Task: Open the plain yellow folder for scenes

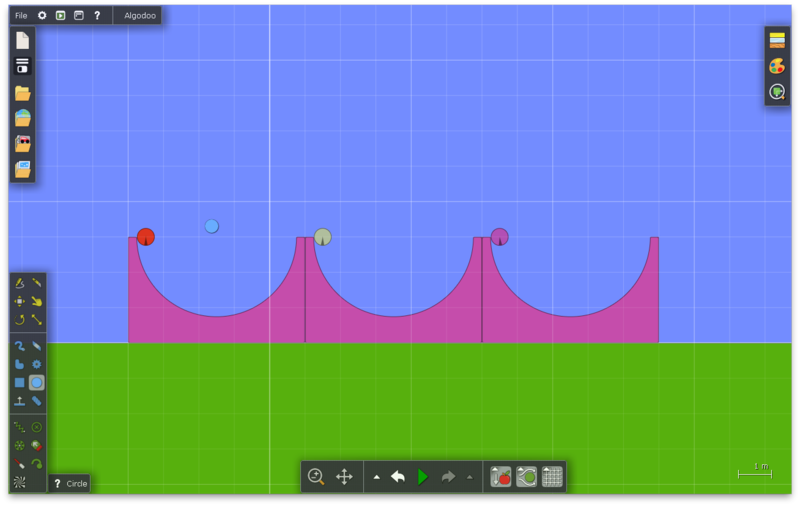Action: tap(22, 93)
